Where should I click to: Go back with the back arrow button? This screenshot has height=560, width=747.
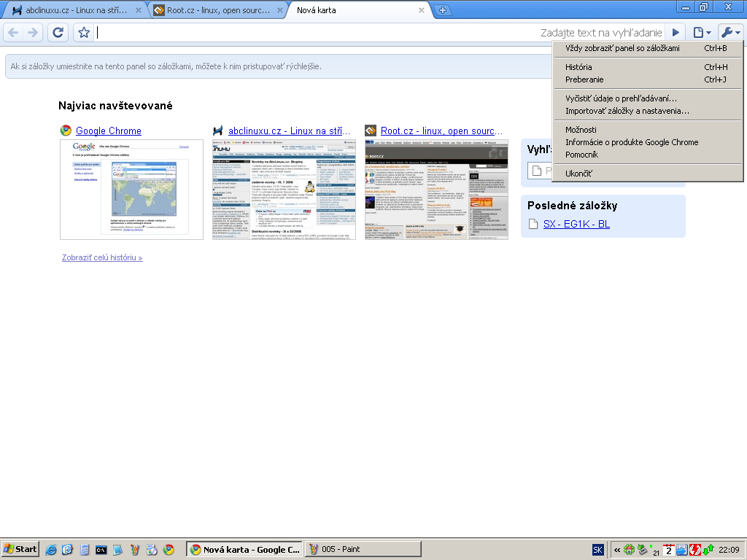click(x=13, y=32)
